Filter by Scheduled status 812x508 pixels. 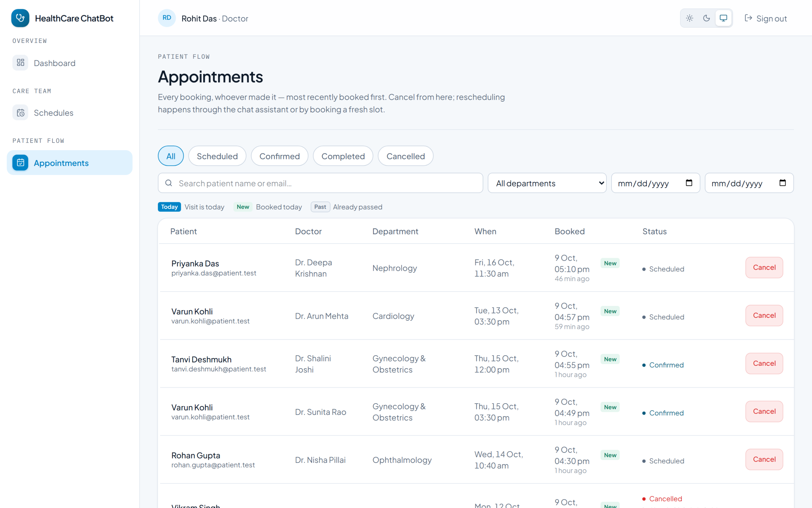[x=217, y=156]
